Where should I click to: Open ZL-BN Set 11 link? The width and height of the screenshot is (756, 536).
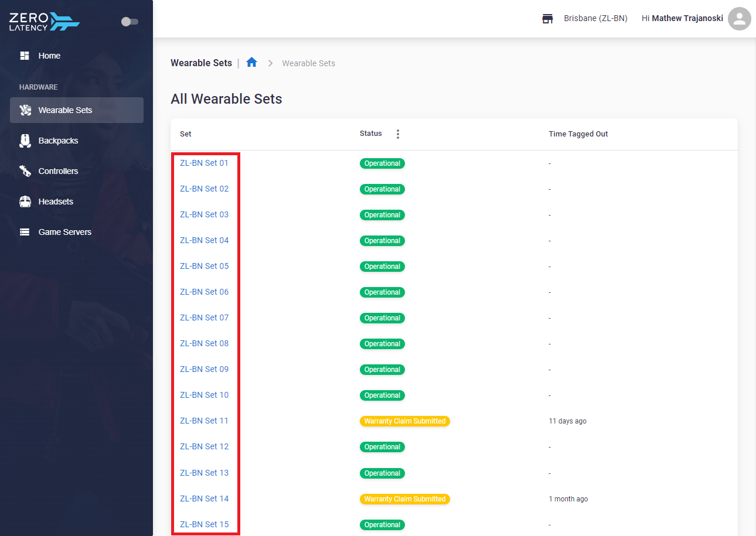[204, 421]
